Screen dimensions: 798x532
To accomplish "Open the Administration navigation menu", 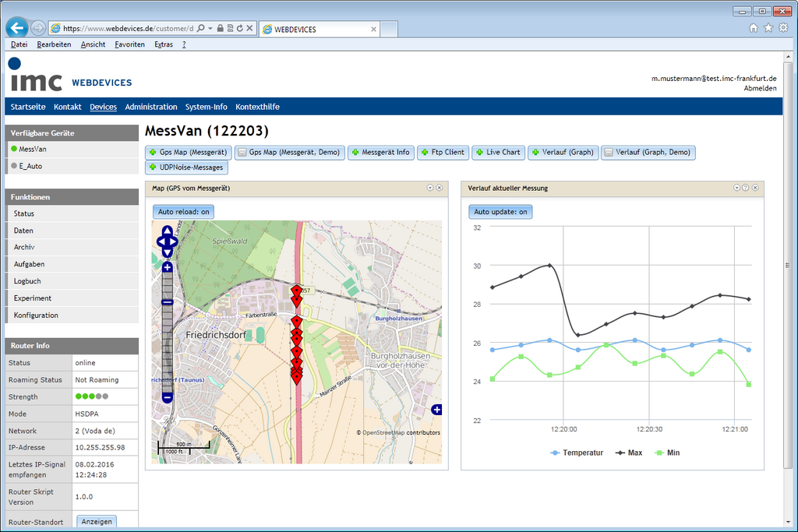I will pos(151,107).
